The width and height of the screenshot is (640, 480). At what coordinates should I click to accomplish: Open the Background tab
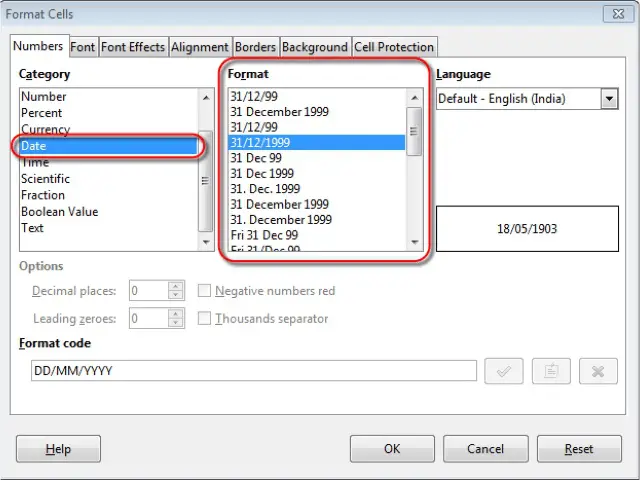315,47
